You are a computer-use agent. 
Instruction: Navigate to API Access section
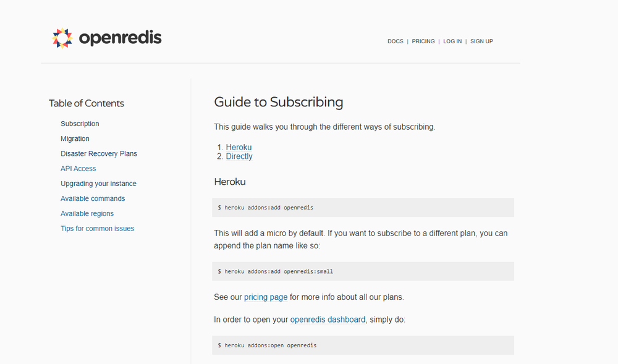78,169
